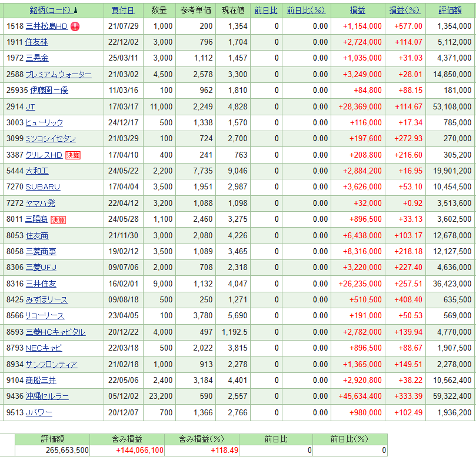Open the 住友林 stock link

(36, 42)
